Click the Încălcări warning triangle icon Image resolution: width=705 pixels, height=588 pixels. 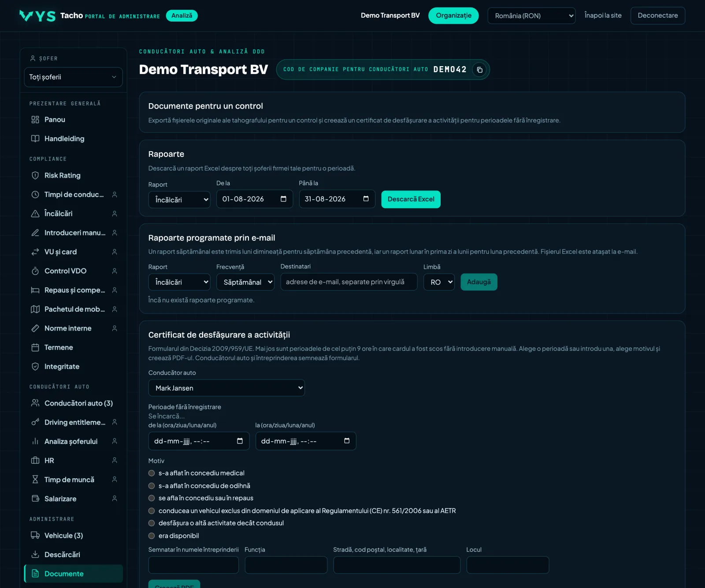pyautogui.click(x=35, y=213)
